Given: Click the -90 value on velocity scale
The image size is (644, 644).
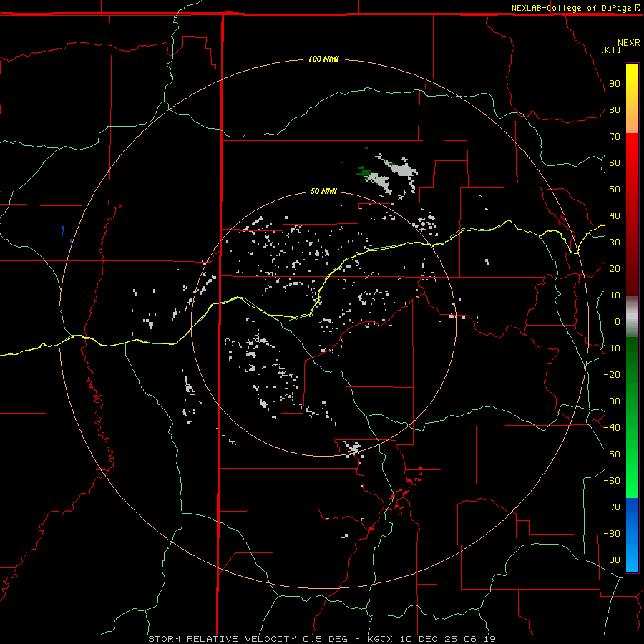Looking at the screenshot, I should pyautogui.click(x=612, y=560).
